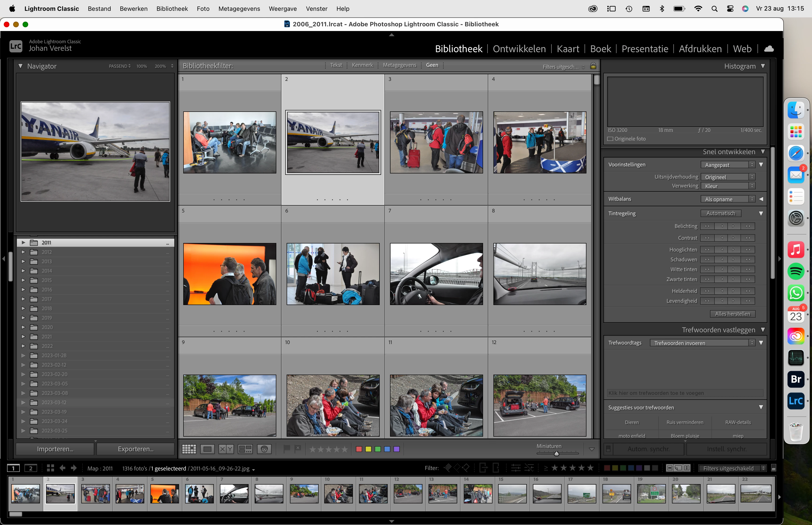Image resolution: width=812 pixels, height=525 pixels.
Task: Toggle the library filter lock icon
Action: 593,66
